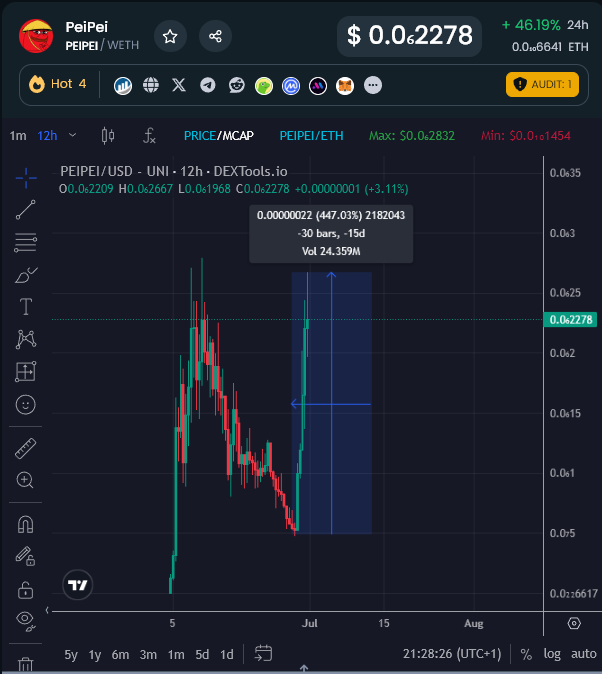602x674 pixels.
Task: Select the XABCD pattern tool
Action: 26,339
